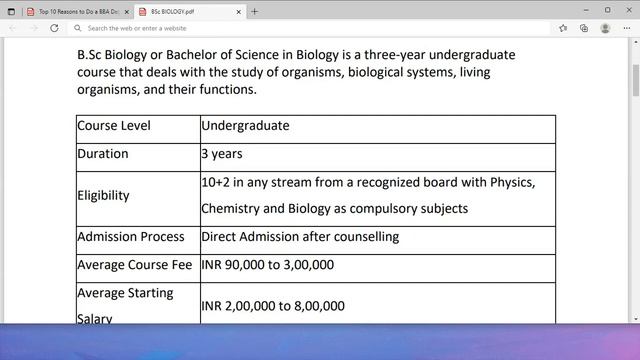Click the scrollbar down arrow
The image size is (640, 360).
click(x=636, y=319)
